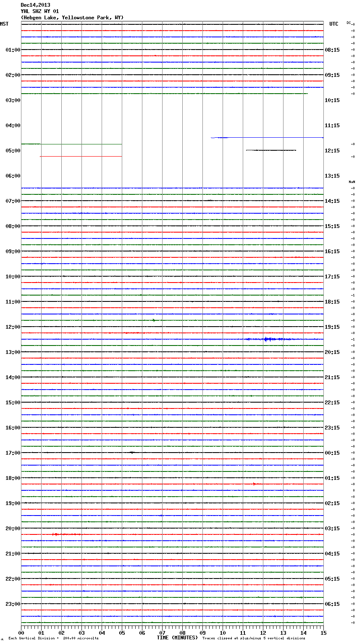Click the 10:15 UTC time label
357x644 pixels.
(332, 100)
